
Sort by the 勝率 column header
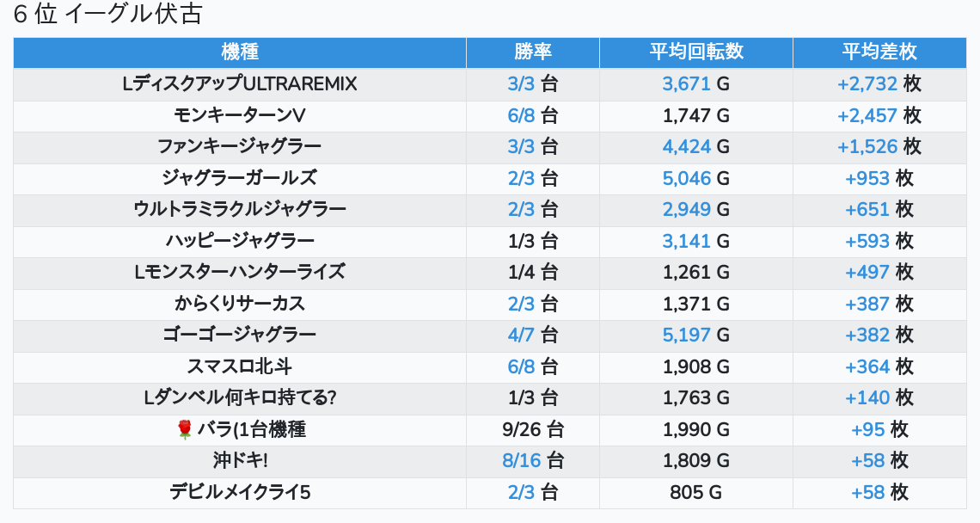tap(533, 52)
